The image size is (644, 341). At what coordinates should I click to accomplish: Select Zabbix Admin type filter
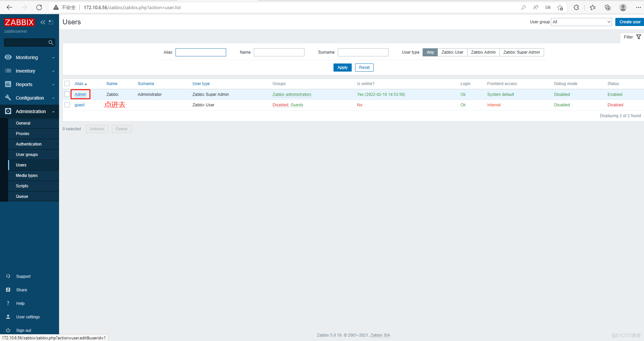click(483, 52)
